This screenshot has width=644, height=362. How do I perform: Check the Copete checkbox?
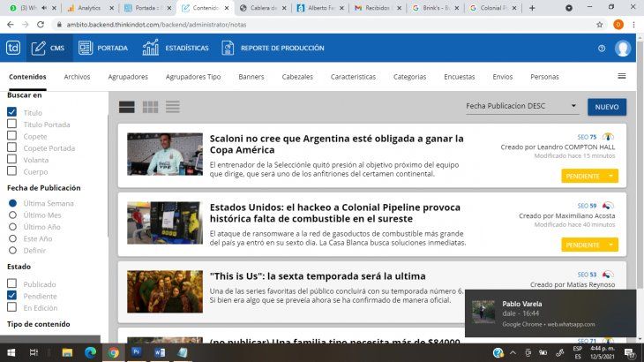pyautogui.click(x=12, y=136)
